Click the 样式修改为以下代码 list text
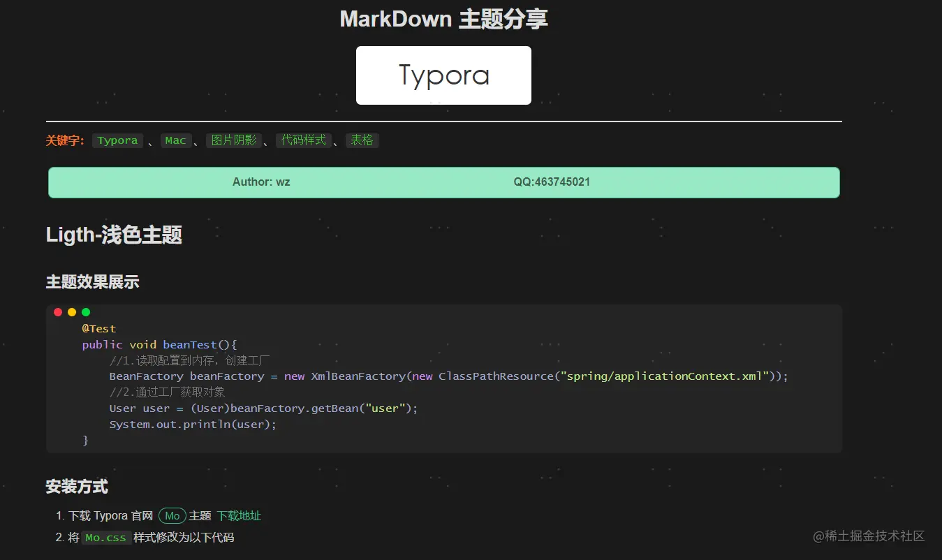The height and width of the screenshot is (560, 942). pos(184,538)
